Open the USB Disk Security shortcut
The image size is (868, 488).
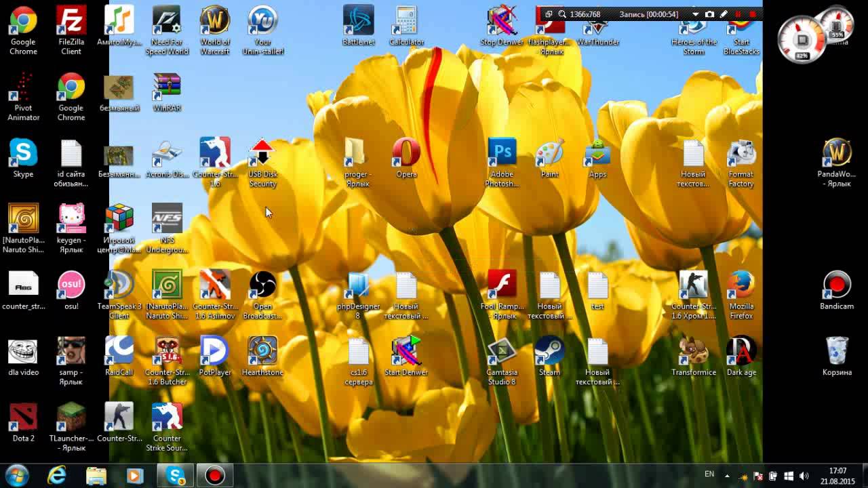click(262, 163)
